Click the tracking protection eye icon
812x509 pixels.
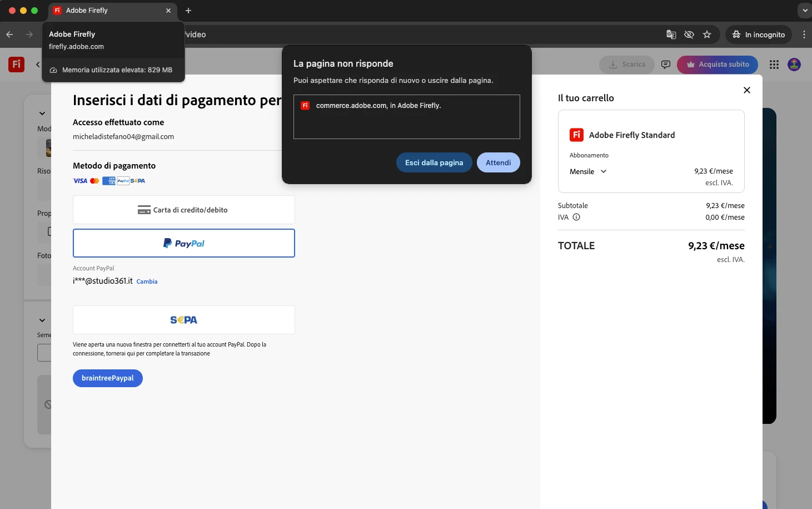point(689,34)
